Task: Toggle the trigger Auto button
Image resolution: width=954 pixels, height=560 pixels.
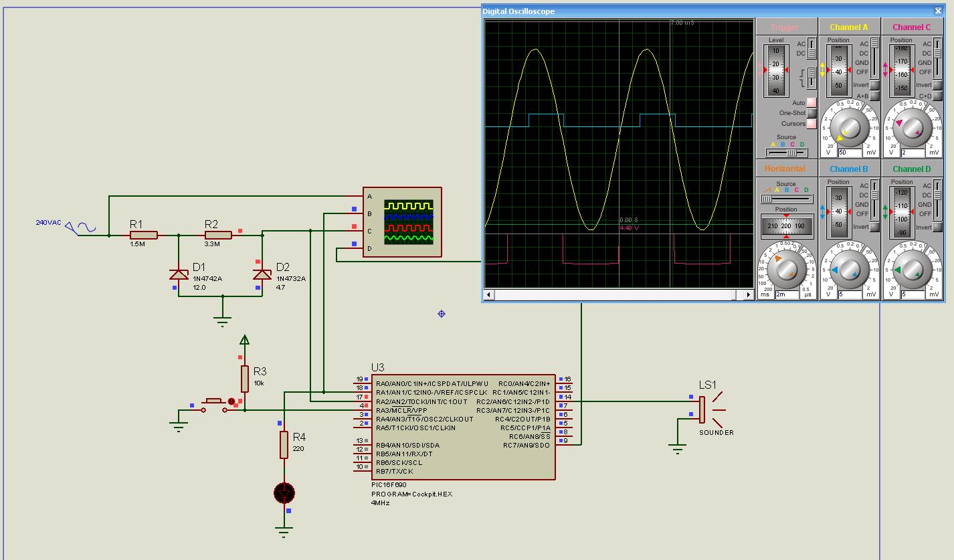Action: pyautogui.click(x=812, y=102)
